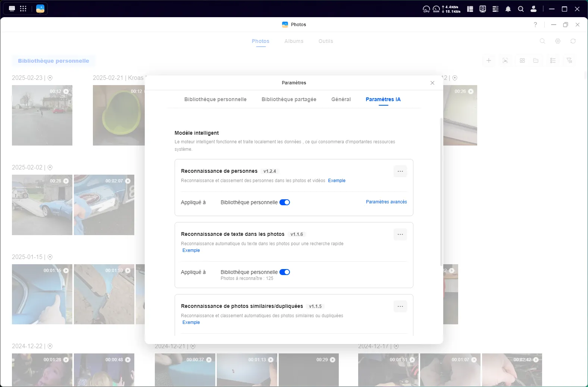This screenshot has height=387, width=588.
Task: Open more options for Reconnaissance de personnes
Action: tap(400, 171)
